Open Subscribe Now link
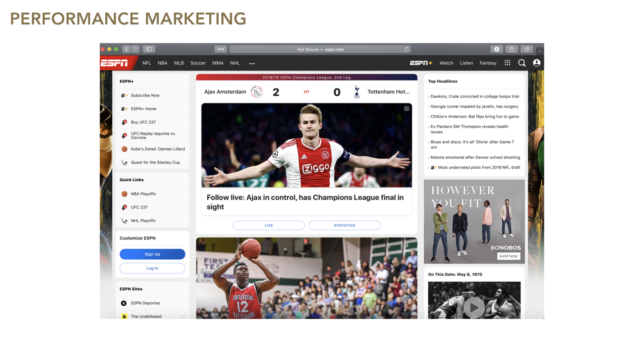644x362 pixels. [x=145, y=96]
